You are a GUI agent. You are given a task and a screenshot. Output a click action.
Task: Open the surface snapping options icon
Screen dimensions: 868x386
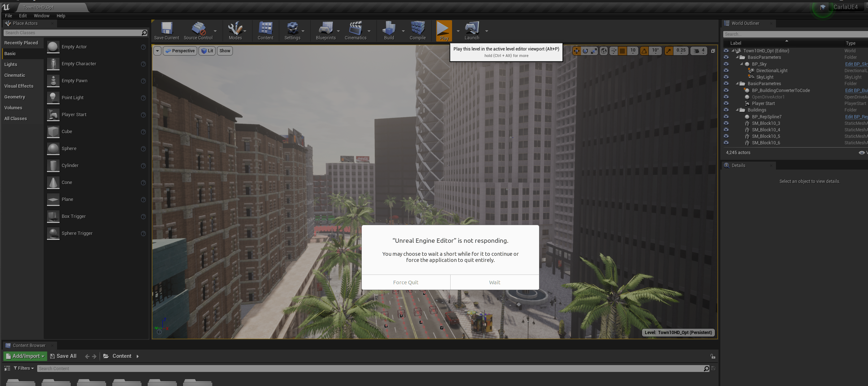[613, 51]
